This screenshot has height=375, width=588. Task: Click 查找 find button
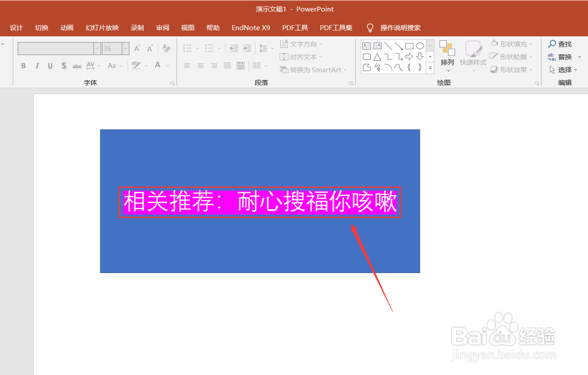560,44
